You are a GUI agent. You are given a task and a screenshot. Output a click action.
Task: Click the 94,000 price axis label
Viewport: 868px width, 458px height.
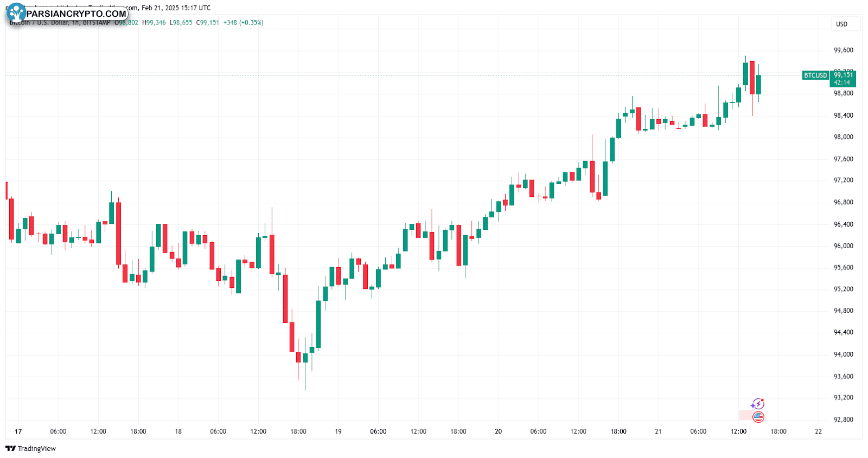(844, 354)
